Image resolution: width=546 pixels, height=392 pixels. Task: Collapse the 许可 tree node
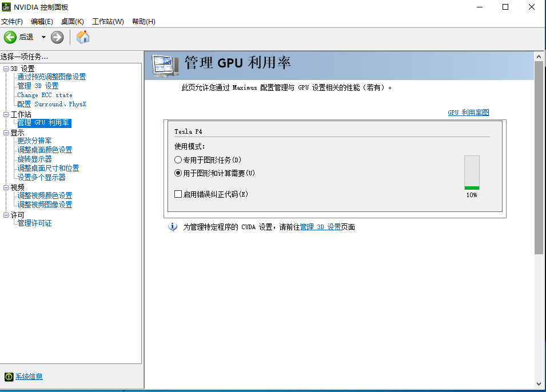pos(6,215)
